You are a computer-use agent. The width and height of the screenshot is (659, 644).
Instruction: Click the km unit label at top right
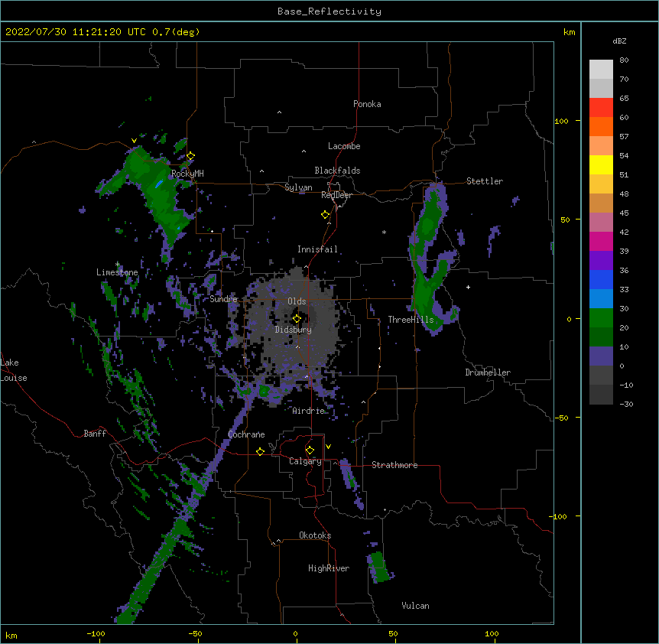click(569, 32)
